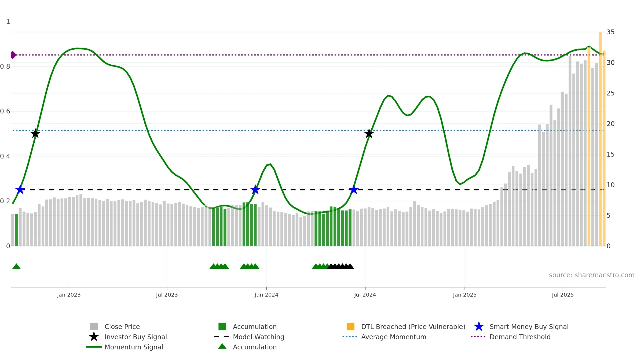Click the blue star icon in the legend
The width and height of the screenshot is (644, 362).
click(479, 327)
